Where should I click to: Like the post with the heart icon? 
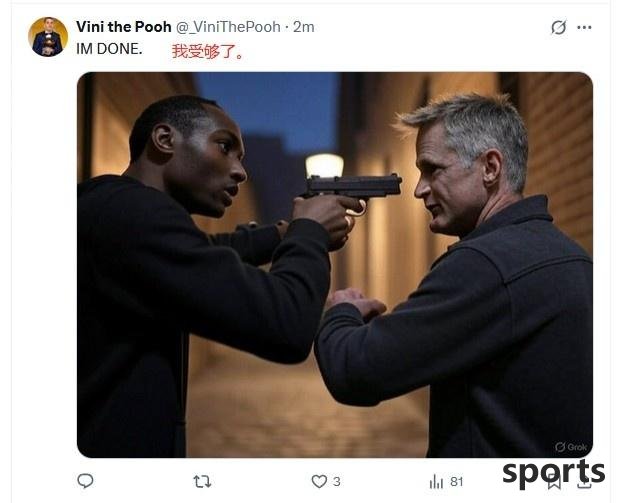319,481
